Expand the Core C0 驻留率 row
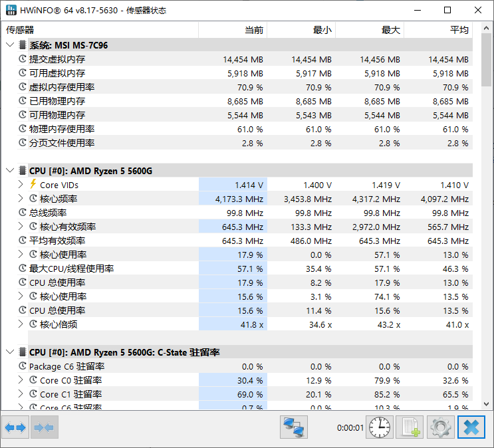This screenshot has width=494, height=448. tap(21, 380)
